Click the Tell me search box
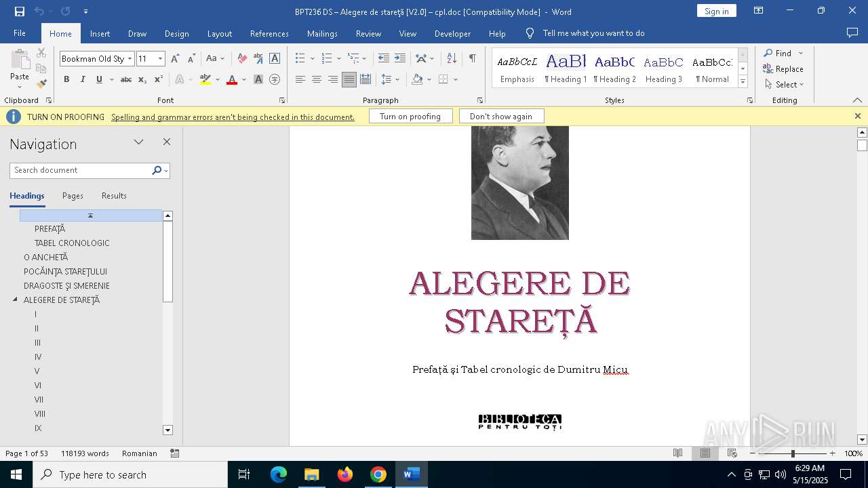Image resolution: width=868 pixels, height=488 pixels. 593,33
